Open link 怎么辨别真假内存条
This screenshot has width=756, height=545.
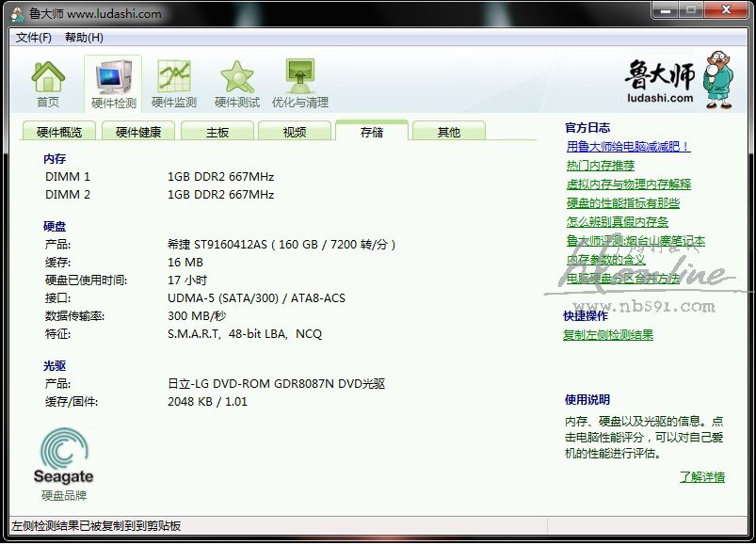618,221
